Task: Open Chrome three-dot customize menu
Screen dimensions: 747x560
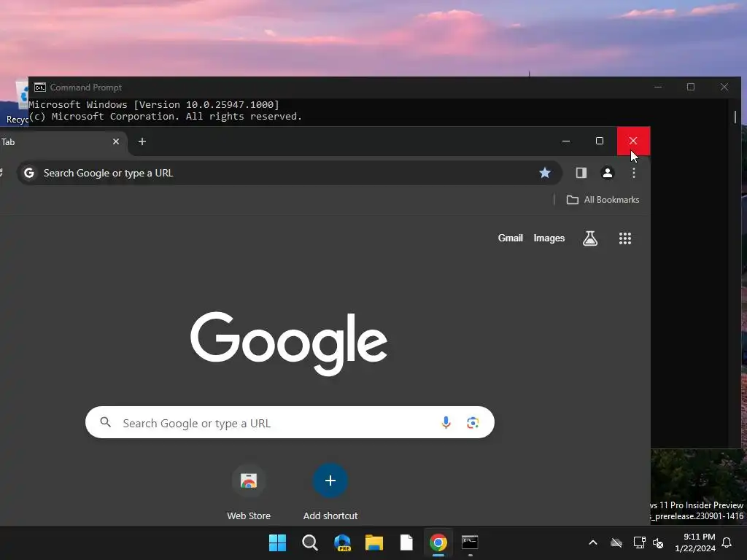Action: tap(634, 173)
